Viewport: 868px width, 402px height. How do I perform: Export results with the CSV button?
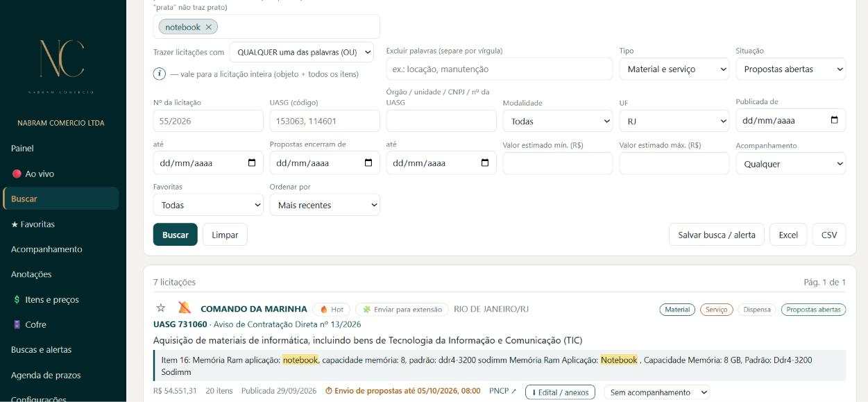tap(829, 235)
